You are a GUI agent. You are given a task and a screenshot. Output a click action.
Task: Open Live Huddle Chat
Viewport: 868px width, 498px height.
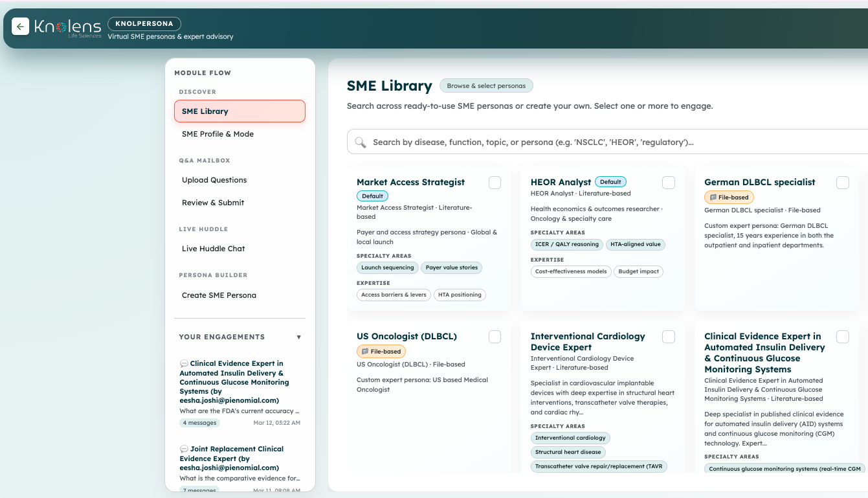tap(213, 249)
